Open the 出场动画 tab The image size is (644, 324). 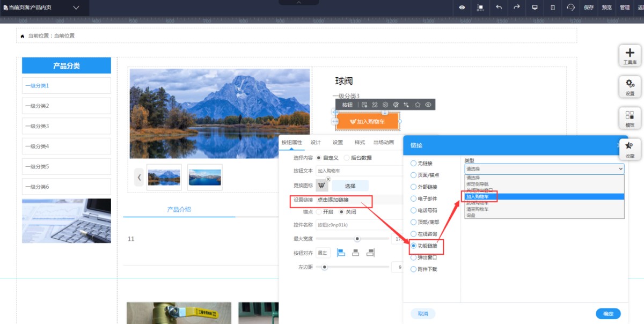(x=383, y=143)
